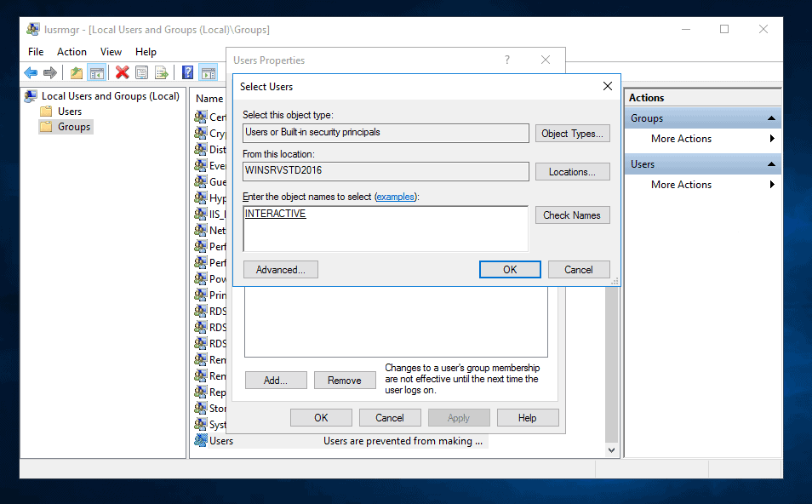Click Object Types button

point(572,134)
